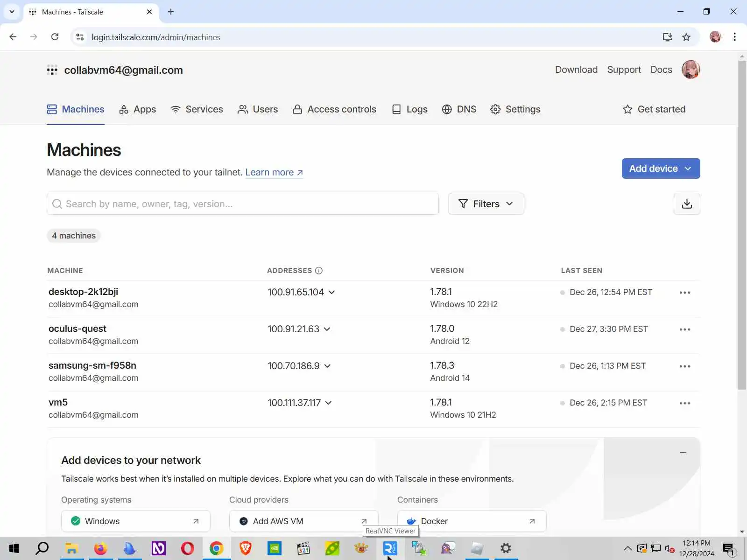Image resolution: width=747 pixels, height=560 pixels.
Task: Open the oculus-quest machine
Action: (x=78, y=329)
